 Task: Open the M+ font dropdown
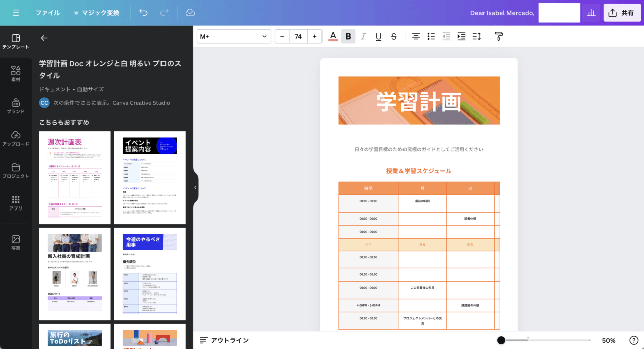point(233,36)
